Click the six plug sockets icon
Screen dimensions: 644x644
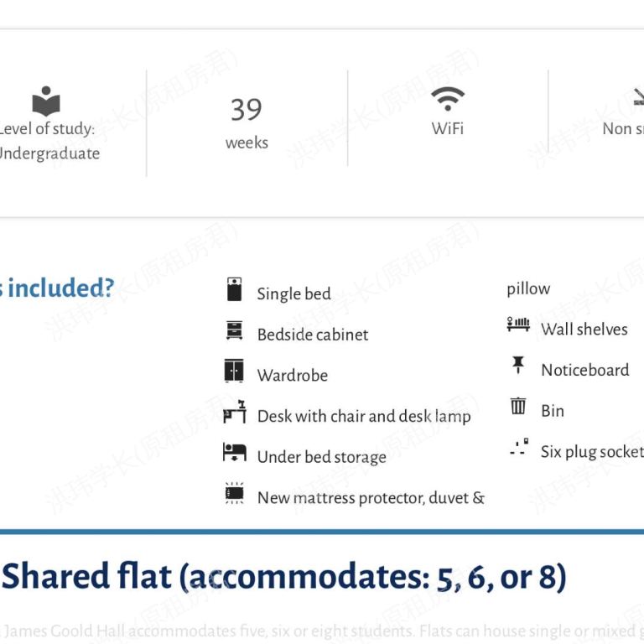518,448
